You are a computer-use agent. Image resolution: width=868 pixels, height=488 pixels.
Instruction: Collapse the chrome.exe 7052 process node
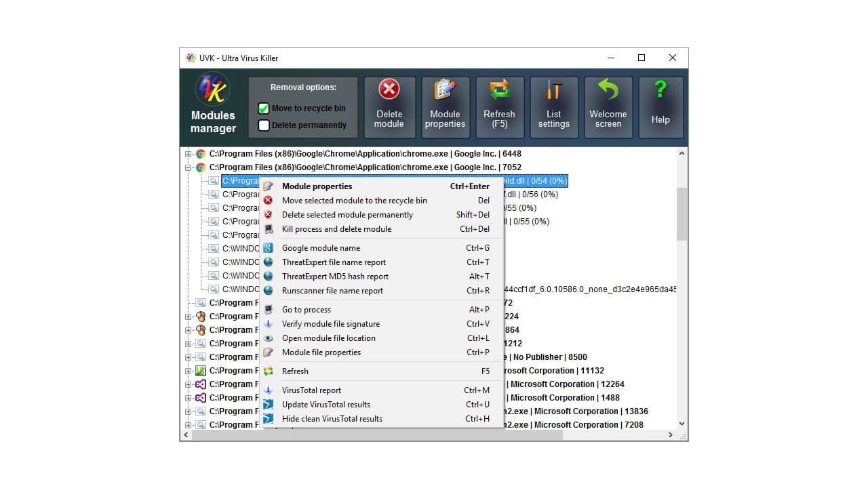pos(188,167)
